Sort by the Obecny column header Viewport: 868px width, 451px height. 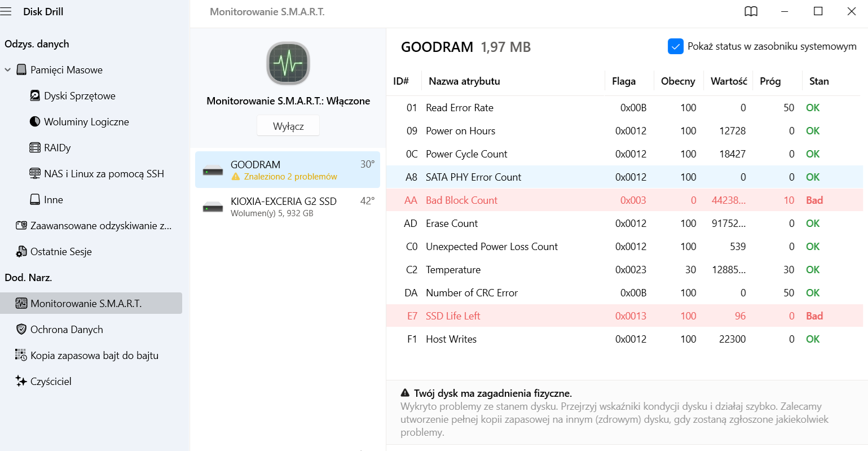[678, 81]
